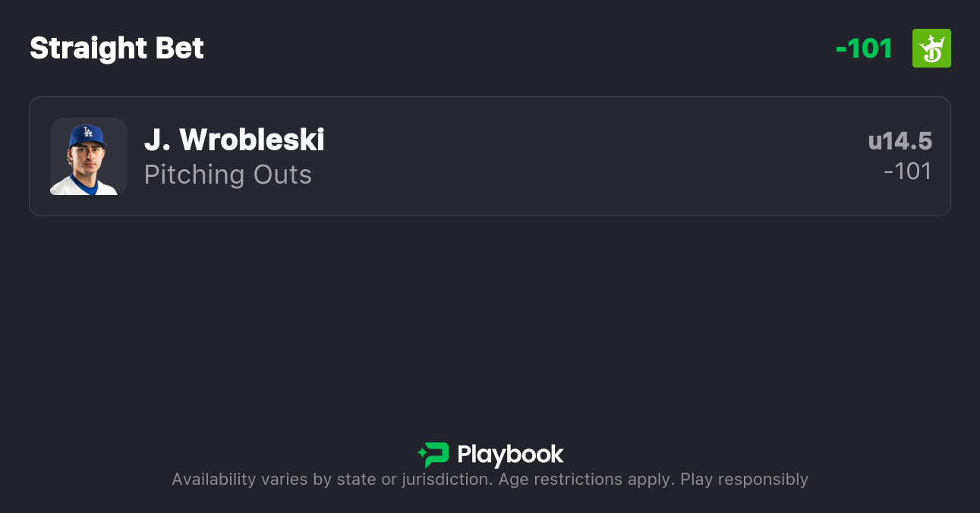Click the word Bet in the heading
This screenshot has width=980, height=513.
point(179,49)
